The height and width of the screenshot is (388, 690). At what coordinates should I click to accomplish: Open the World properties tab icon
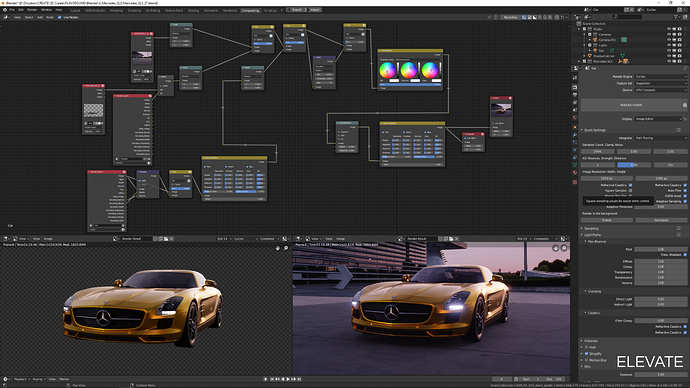coord(575,118)
